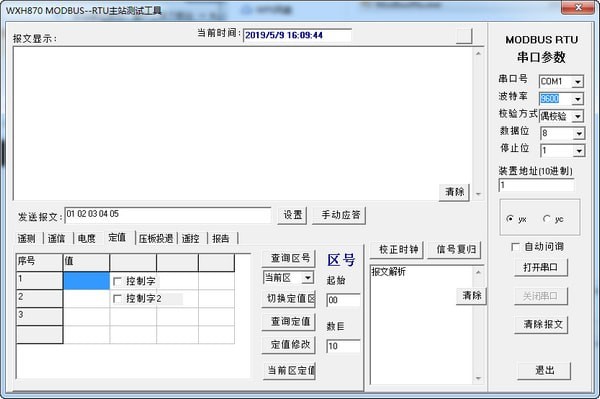Open the 停止位 stop bits dropdown
This screenshot has height=399, width=600.
pos(579,151)
